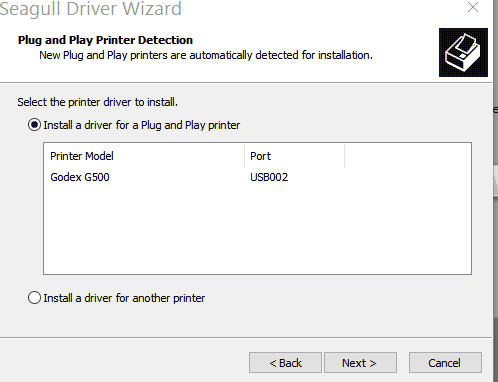The width and height of the screenshot is (498, 382).
Task: Close the Seagull Driver Wizard window
Action: [473, 7]
